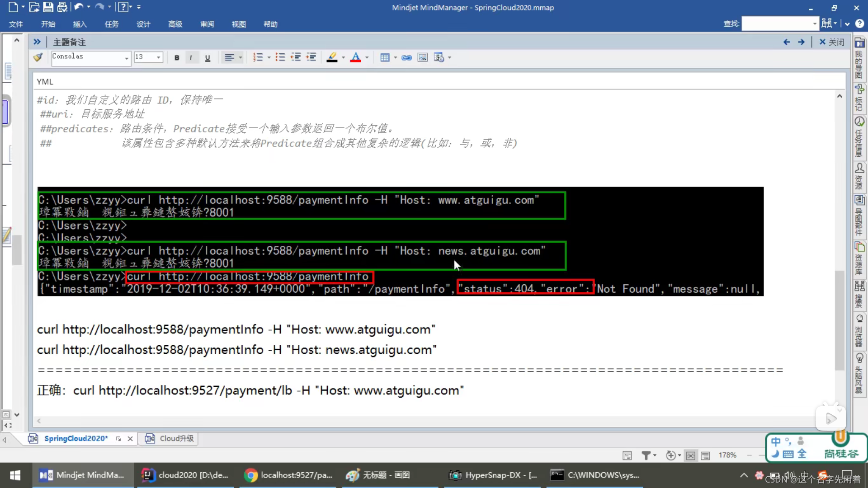This screenshot has height=488, width=868.
Task: Apply bulleted list formatting
Action: (x=280, y=57)
